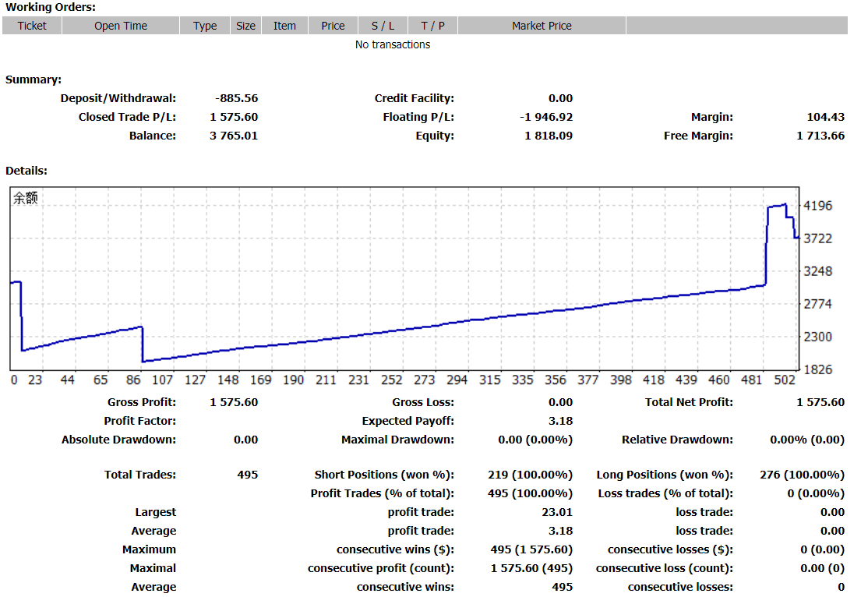Viewport: 868px width, 597px height.
Task: Click the Size column header
Action: tap(245, 26)
